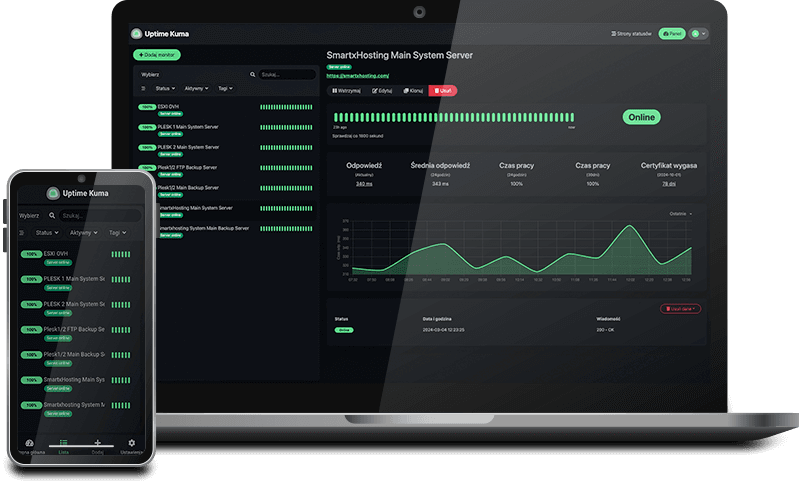Select PLESK 2 Main System Server on laptop

pos(225,150)
